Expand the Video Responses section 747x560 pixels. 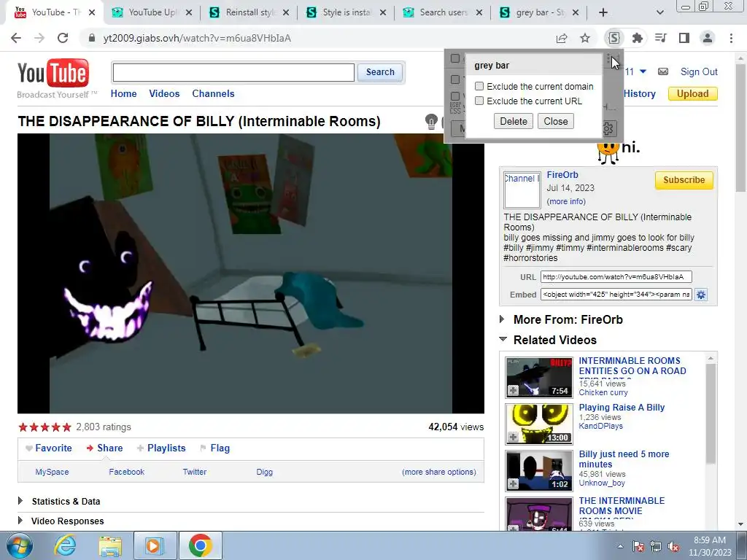[x=20, y=521]
